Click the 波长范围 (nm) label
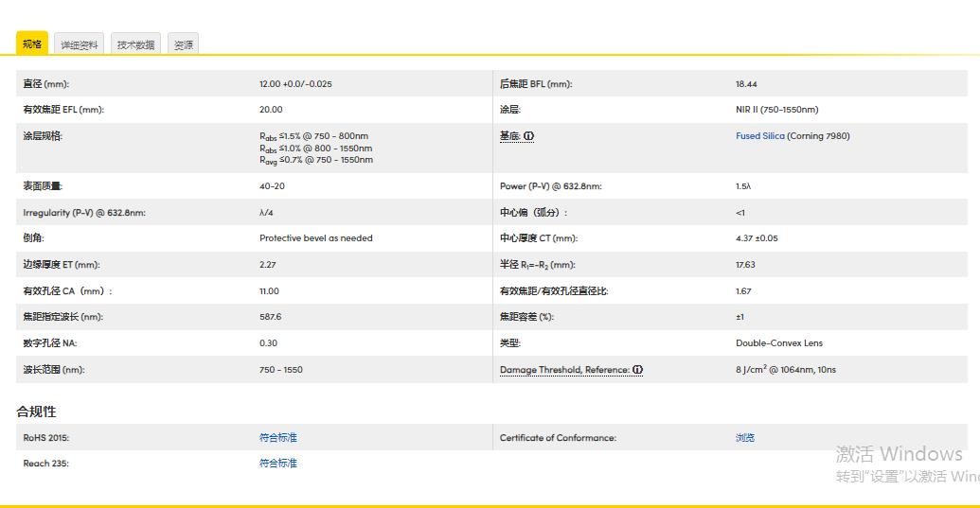The height and width of the screenshot is (508, 980). click(54, 370)
